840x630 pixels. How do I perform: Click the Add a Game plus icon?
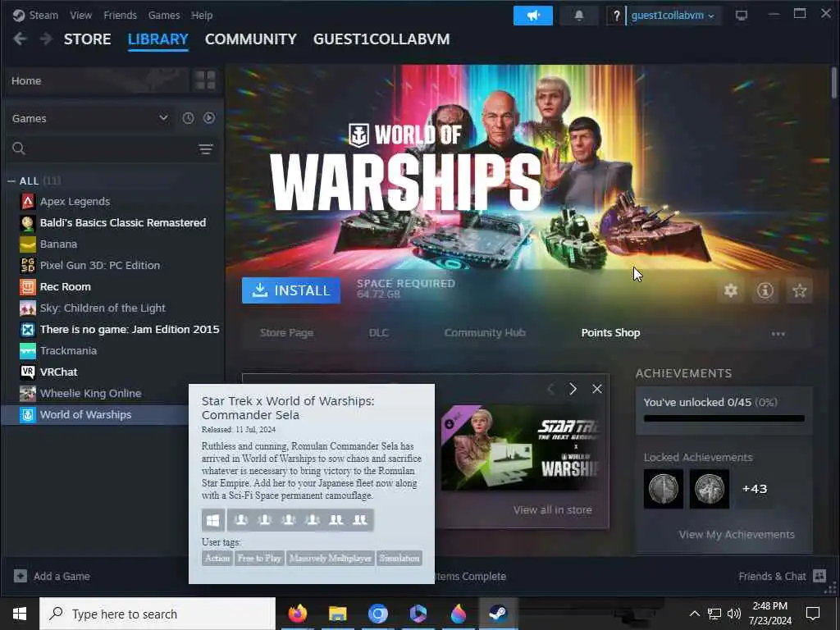(x=21, y=576)
